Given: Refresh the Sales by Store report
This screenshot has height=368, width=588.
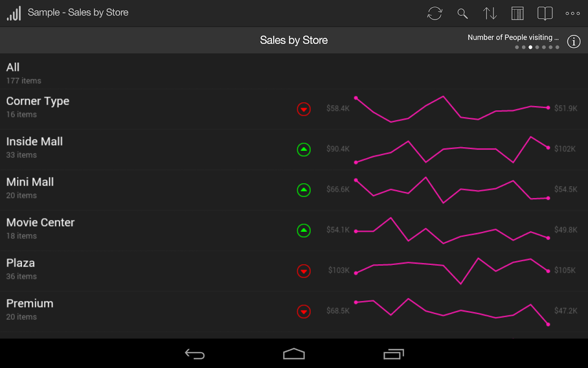Looking at the screenshot, I should [435, 13].
